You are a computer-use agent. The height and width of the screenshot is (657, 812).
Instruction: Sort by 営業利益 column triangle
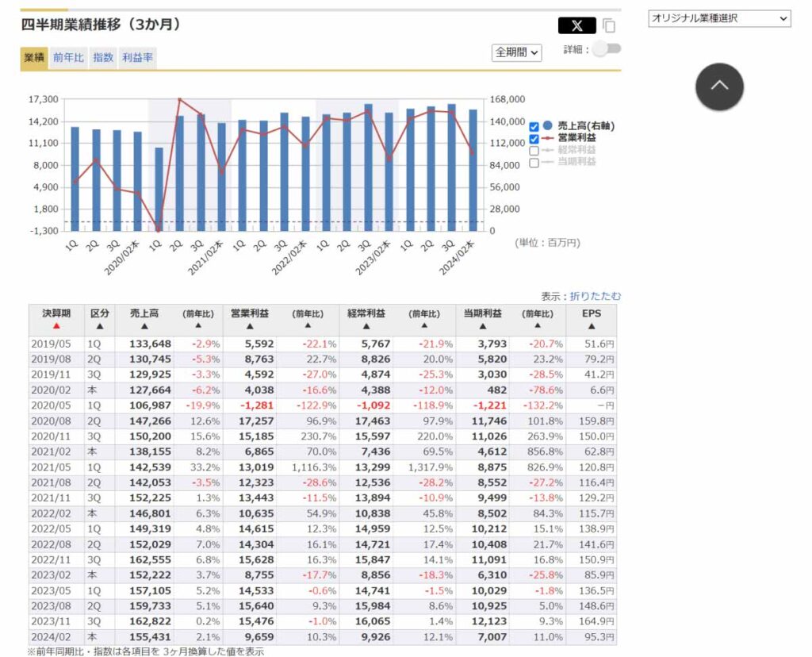[x=250, y=326]
